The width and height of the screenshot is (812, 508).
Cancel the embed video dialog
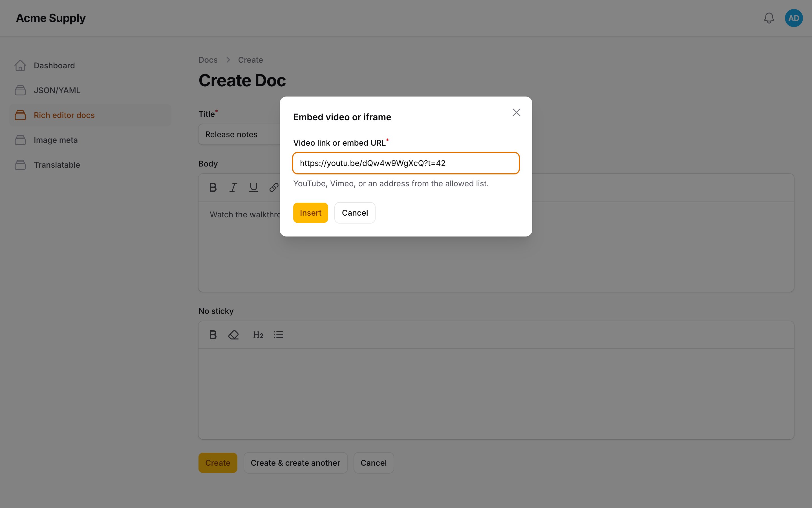point(355,213)
